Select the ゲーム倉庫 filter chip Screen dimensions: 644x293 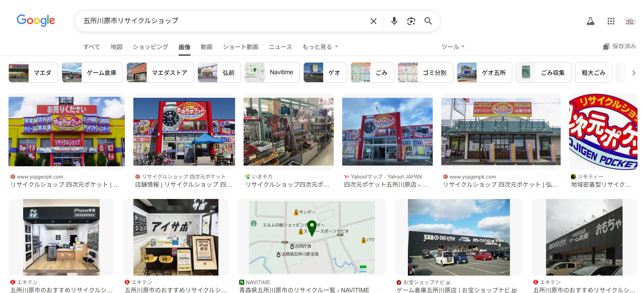click(x=92, y=73)
